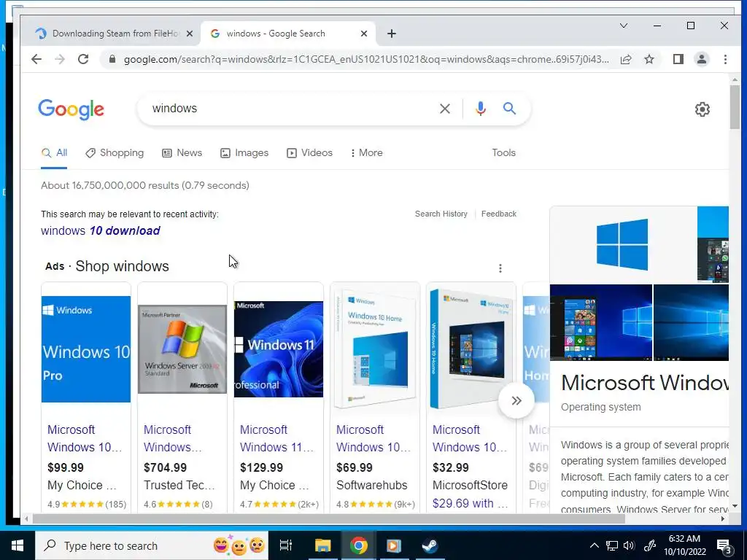The height and width of the screenshot is (560, 747).
Task: Click the $29.69 with discount text
Action: (x=471, y=503)
